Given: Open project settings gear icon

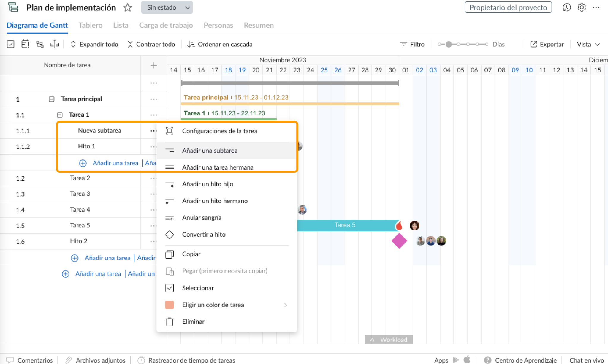Looking at the screenshot, I should [582, 7].
